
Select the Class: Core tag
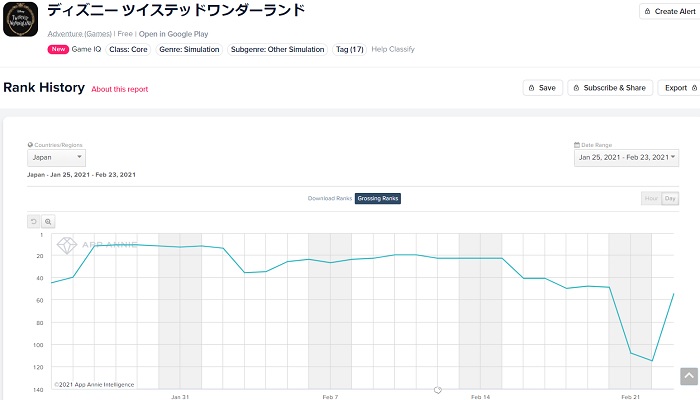point(128,50)
